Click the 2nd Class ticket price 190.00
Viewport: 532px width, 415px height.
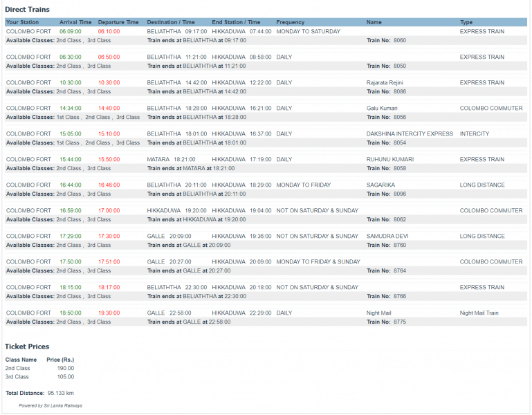[x=65, y=368]
